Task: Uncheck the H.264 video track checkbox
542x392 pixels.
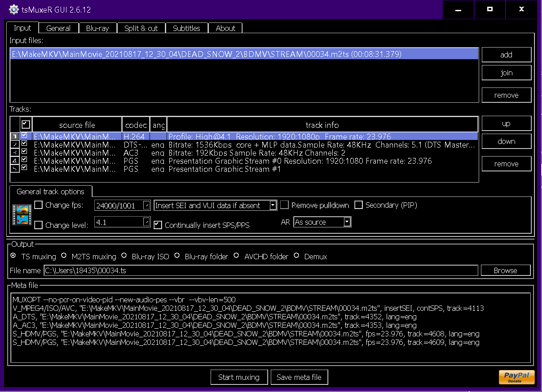Action: (24, 135)
